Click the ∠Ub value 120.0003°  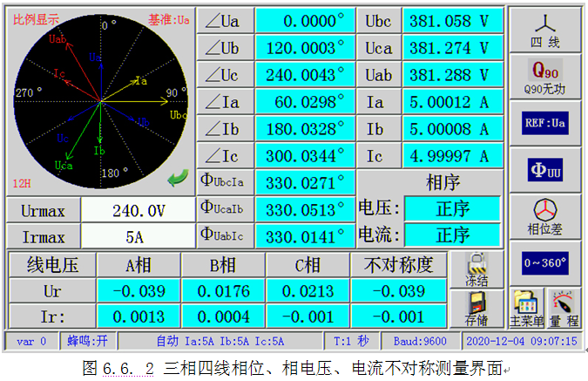tap(305, 48)
